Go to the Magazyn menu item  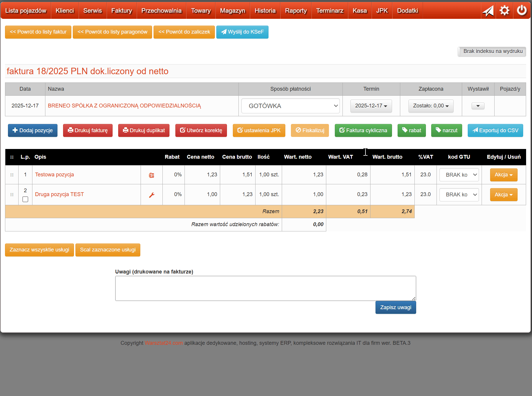232,11
